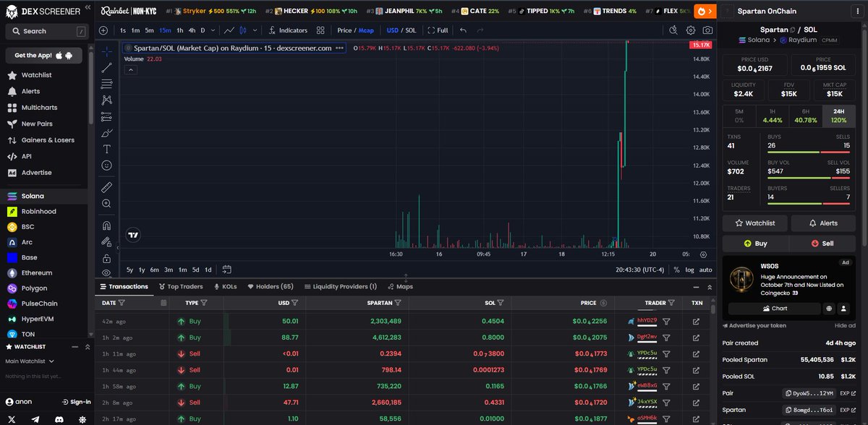Take a chart snapshot with camera icon
Screen dimensions: 868x425
pyautogui.click(x=707, y=30)
